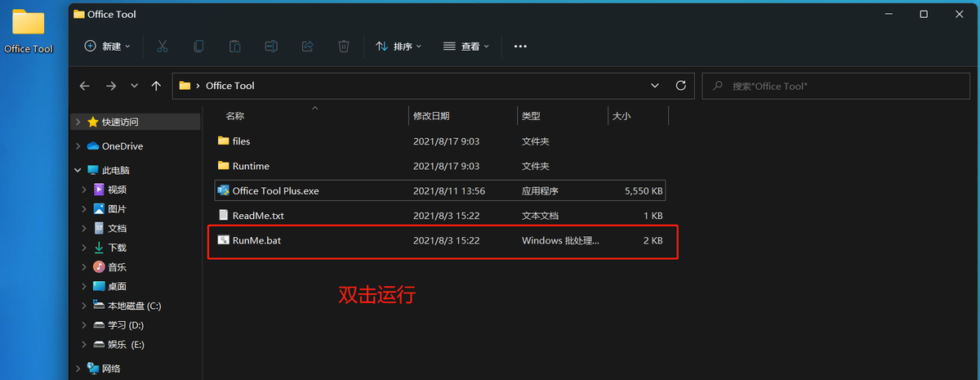Open 下载 in the navigation pane
Viewport: 980px width, 380px height.
coord(117,248)
